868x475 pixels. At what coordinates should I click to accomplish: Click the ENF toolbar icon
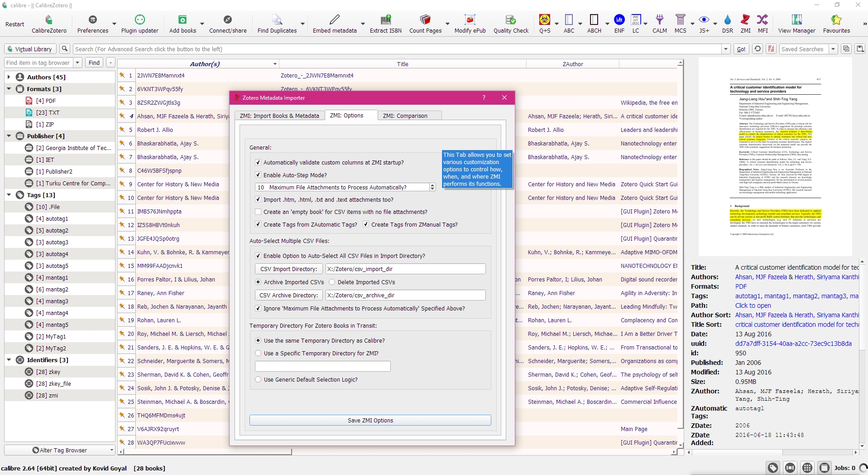[x=619, y=24]
